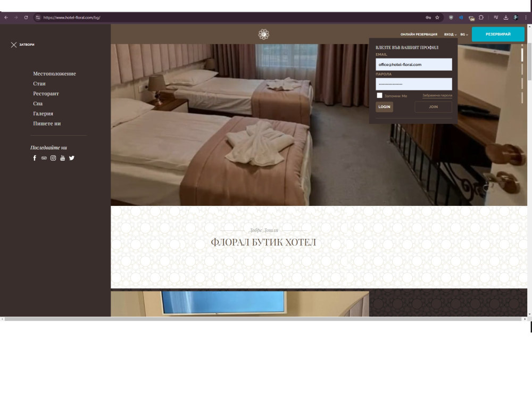Open the Спа menu item
Image resolution: width=532 pixels, height=399 pixels.
click(38, 104)
